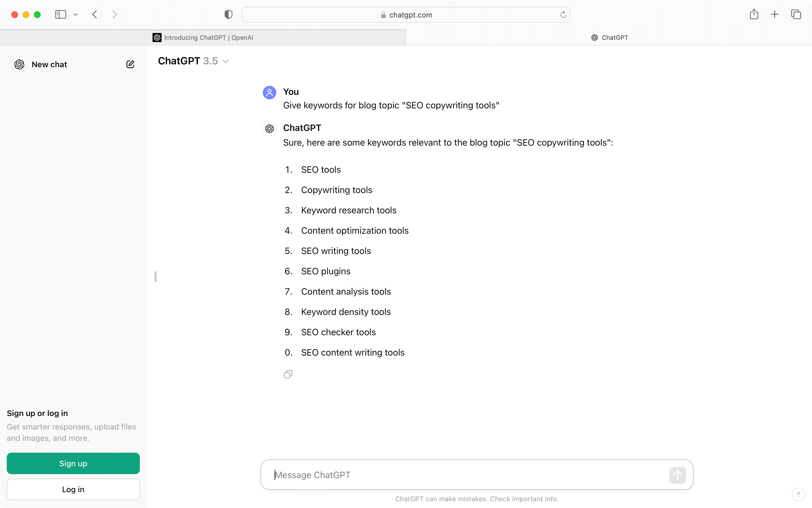Go back with Safari back arrow
The image size is (812, 508).
click(95, 14)
